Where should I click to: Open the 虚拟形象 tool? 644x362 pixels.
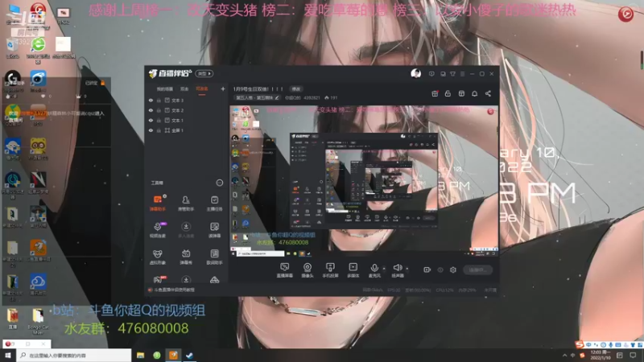point(158,257)
